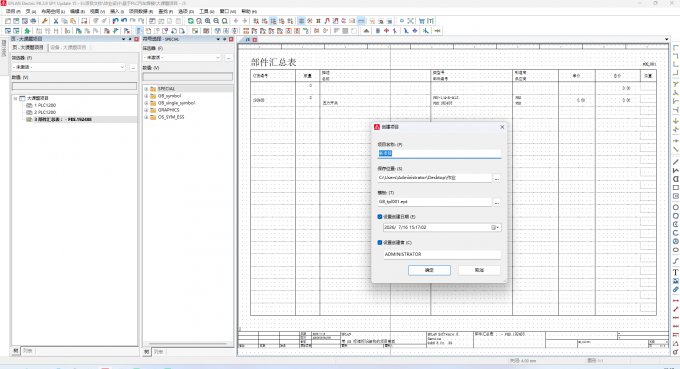Image resolution: width=680 pixels, height=369 pixels.
Task: Click the Paste clipboard icon
Action: 73,21
